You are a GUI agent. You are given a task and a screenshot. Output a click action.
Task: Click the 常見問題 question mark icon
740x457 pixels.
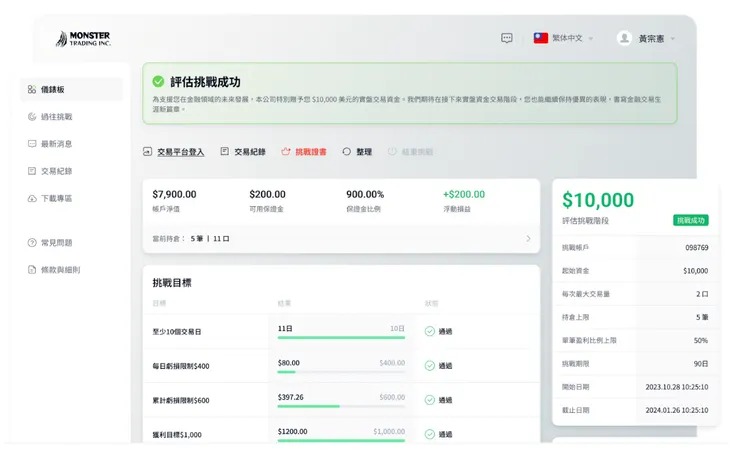[32, 243]
